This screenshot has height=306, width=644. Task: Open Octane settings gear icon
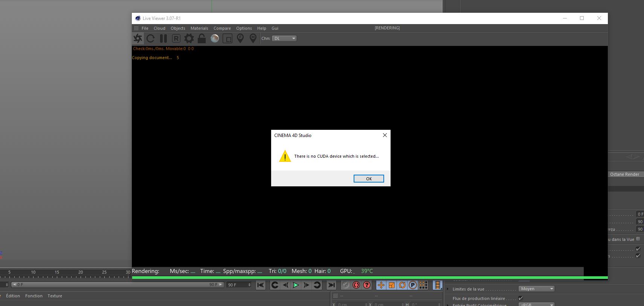189,38
